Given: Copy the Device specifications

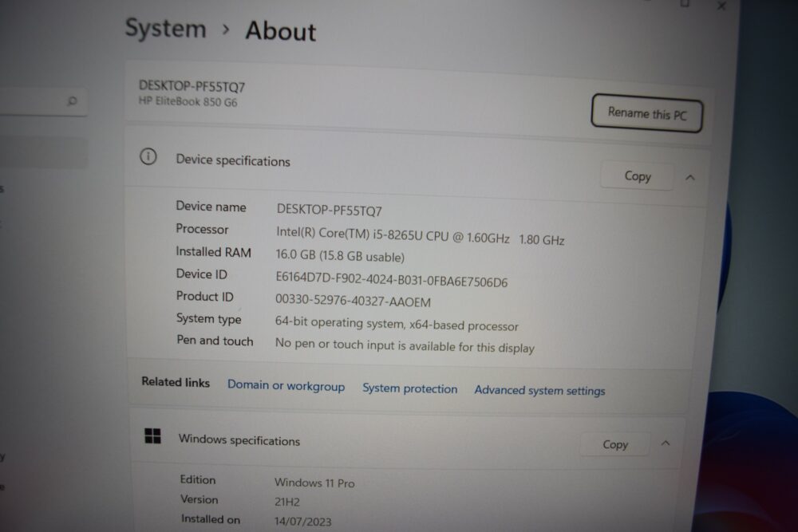Looking at the screenshot, I should [x=637, y=176].
